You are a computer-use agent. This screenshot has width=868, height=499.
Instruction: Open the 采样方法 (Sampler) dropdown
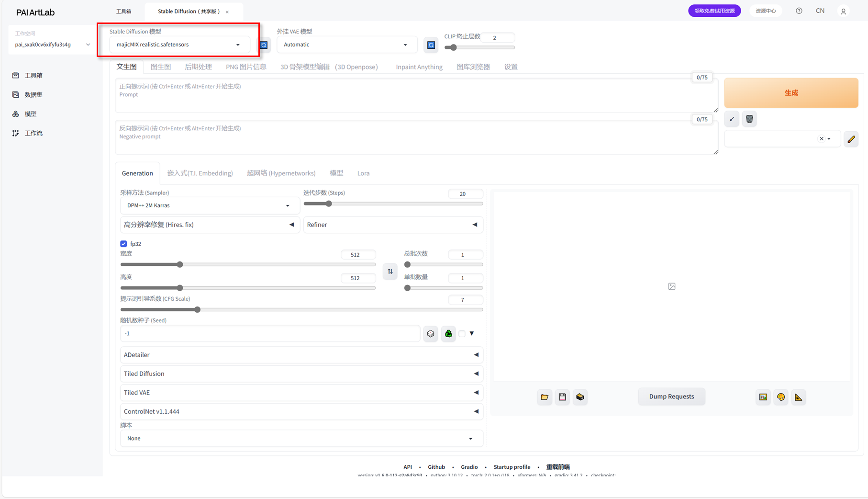[210, 205]
